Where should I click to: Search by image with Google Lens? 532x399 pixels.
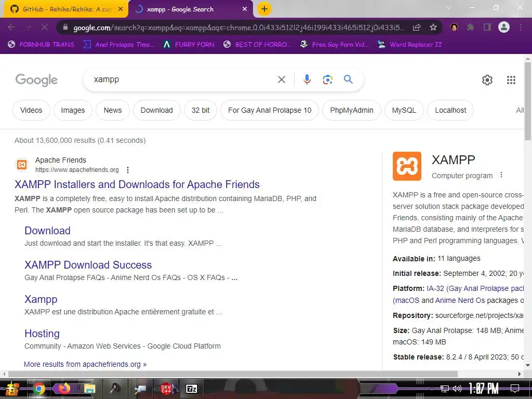(327, 79)
